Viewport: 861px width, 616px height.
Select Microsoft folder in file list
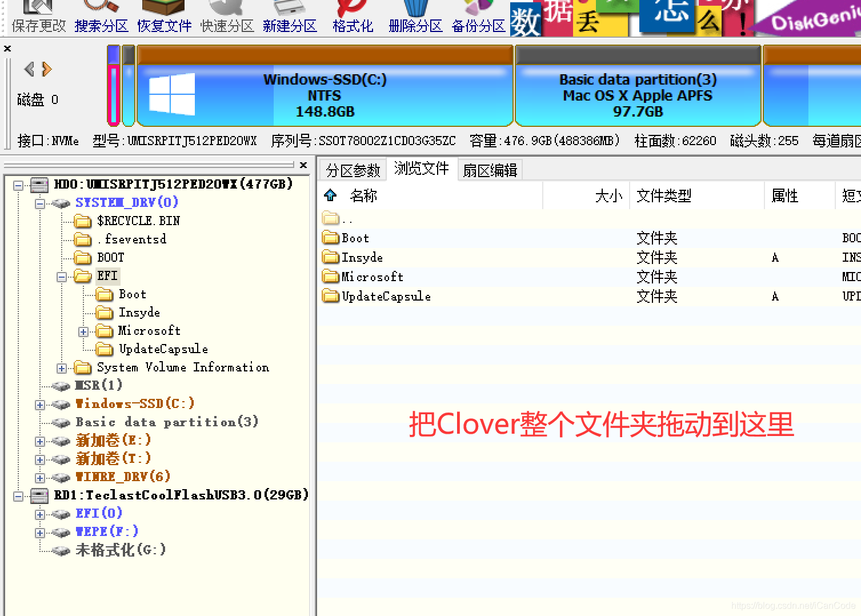[363, 277]
